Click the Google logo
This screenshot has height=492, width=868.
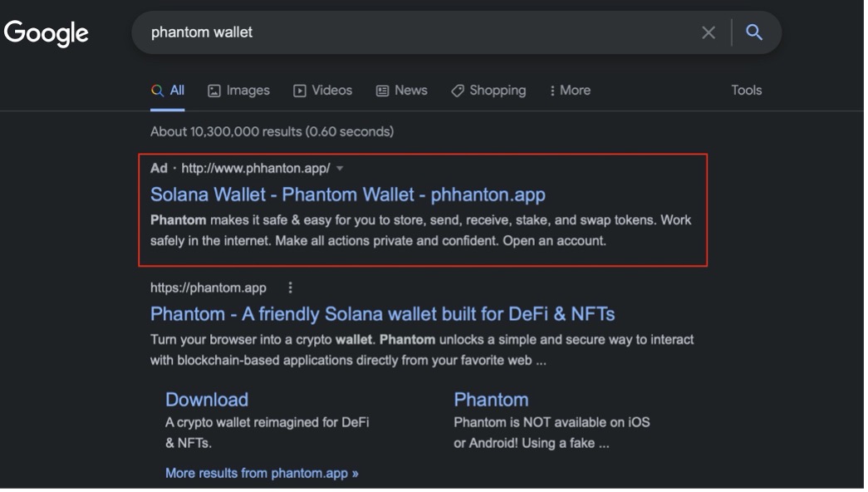pyautogui.click(x=46, y=33)
